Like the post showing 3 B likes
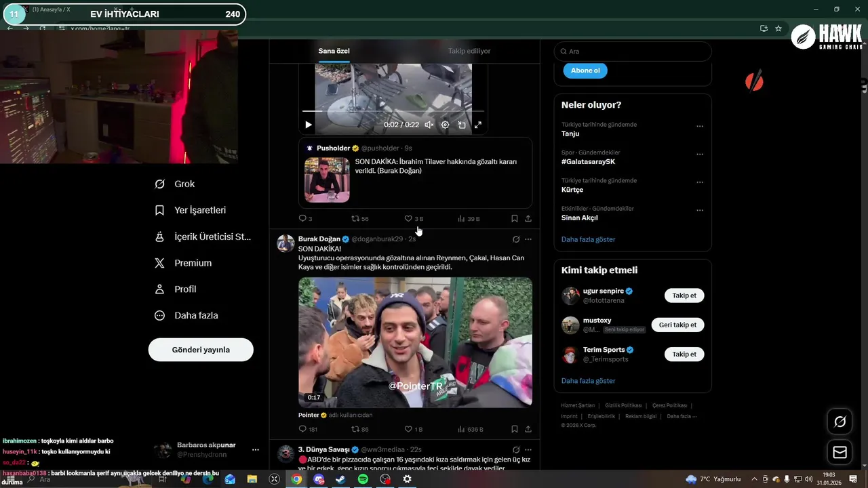This screenshot has height=488, width=868. coord(414,219)
